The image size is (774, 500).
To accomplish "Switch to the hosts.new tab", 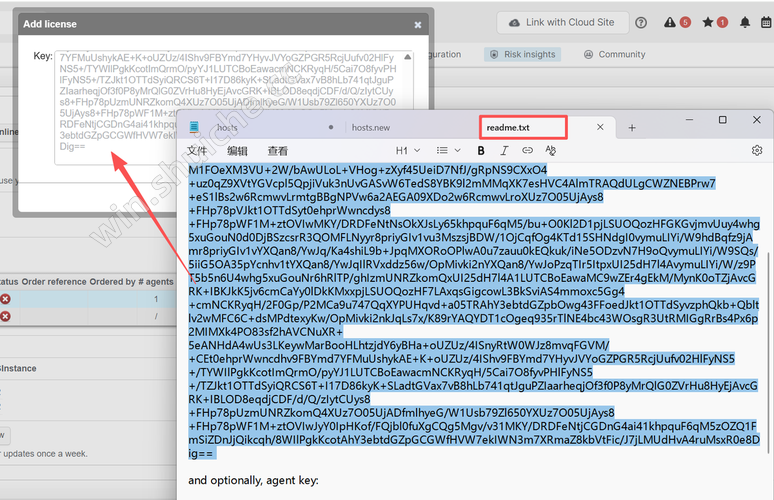I will [x=370, y=128].
